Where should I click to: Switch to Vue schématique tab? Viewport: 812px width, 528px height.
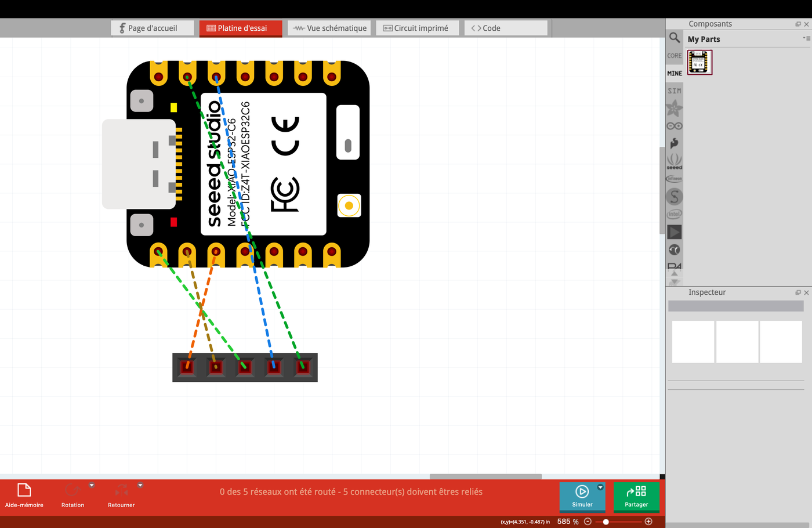329,28
